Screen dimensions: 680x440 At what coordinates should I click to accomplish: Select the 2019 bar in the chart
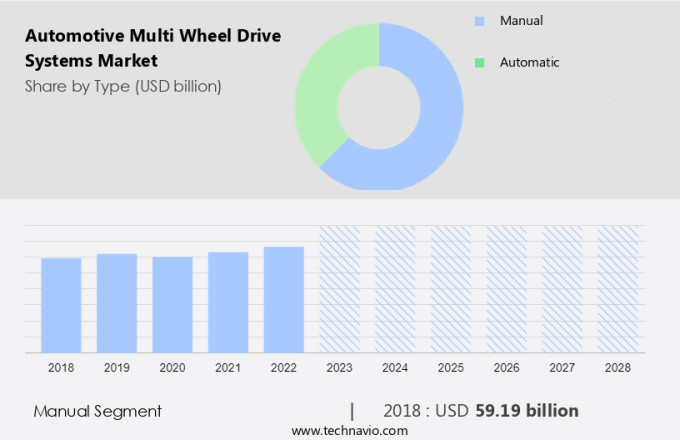pyautogui.click(x=117, y=303)
